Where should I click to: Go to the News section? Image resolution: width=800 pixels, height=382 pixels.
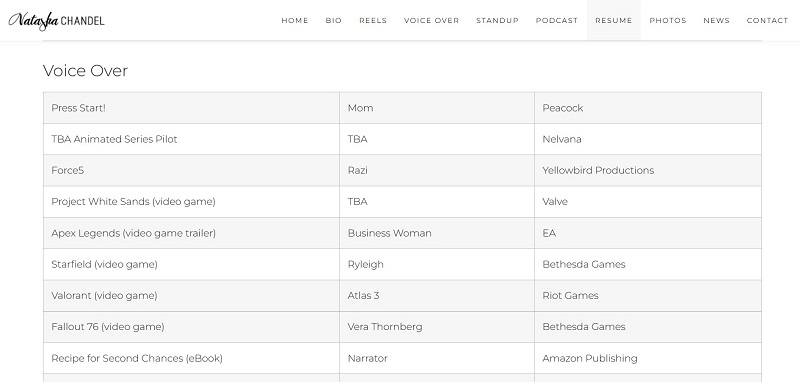tap(716, 20)
